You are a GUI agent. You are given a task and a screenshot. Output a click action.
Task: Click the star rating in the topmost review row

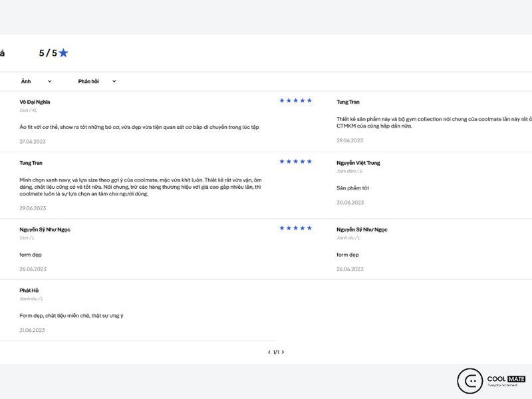pos(295,100)
